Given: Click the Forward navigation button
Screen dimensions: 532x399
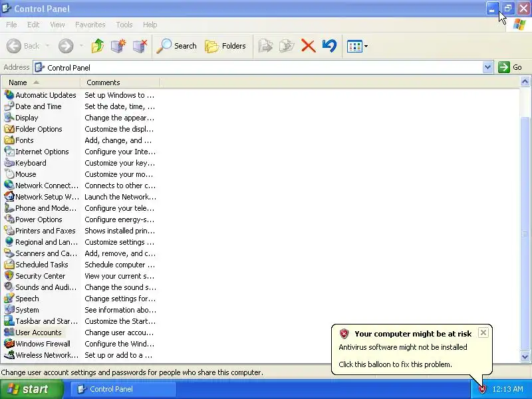Looking at the screenshot, I should click(x=66, y=46).
